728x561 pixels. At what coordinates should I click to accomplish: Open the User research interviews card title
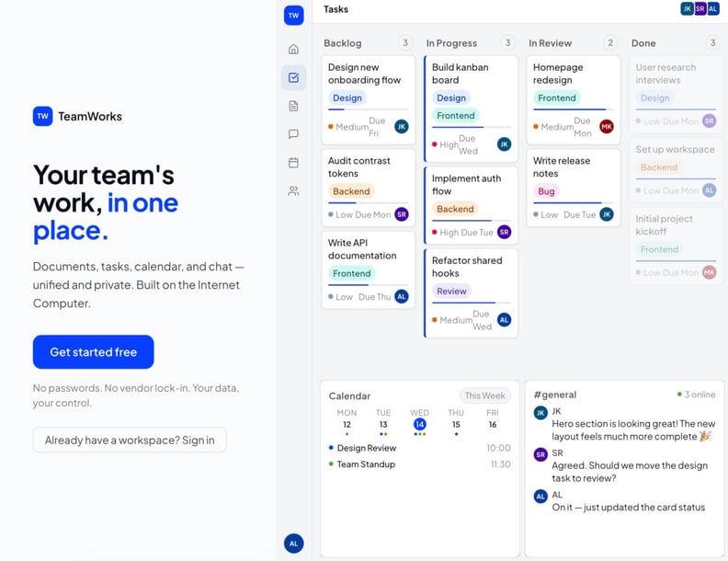pyautogui.click(x=665, y=74)
